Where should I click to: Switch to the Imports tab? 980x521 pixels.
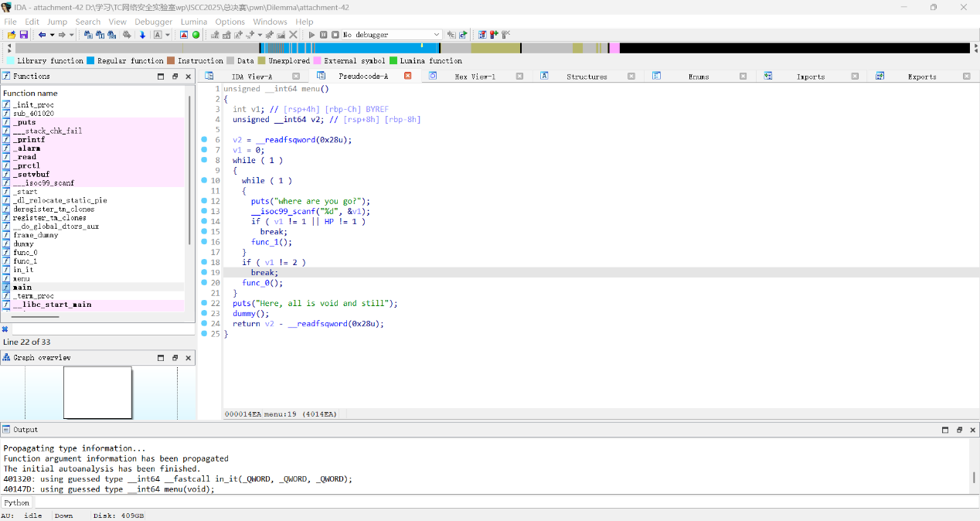(811, 77)
